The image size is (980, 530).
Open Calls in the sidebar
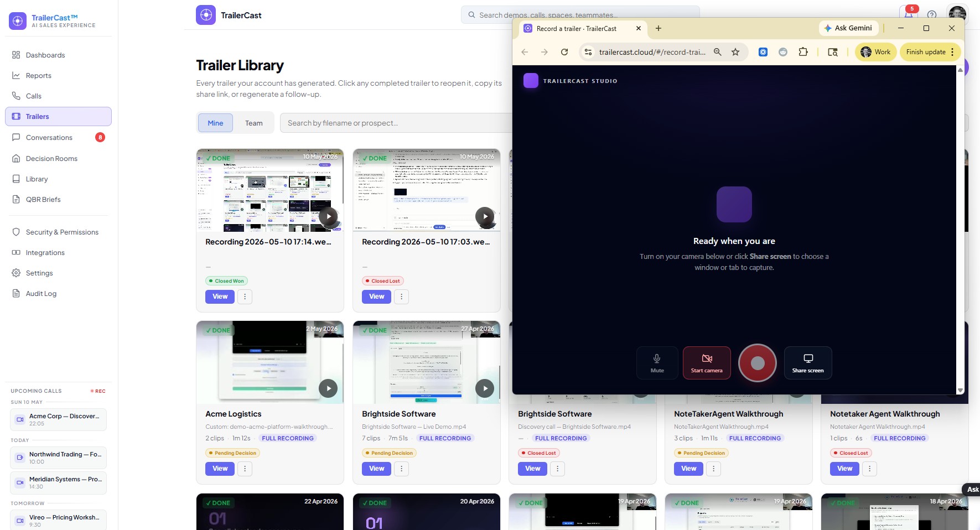[58, 96]
